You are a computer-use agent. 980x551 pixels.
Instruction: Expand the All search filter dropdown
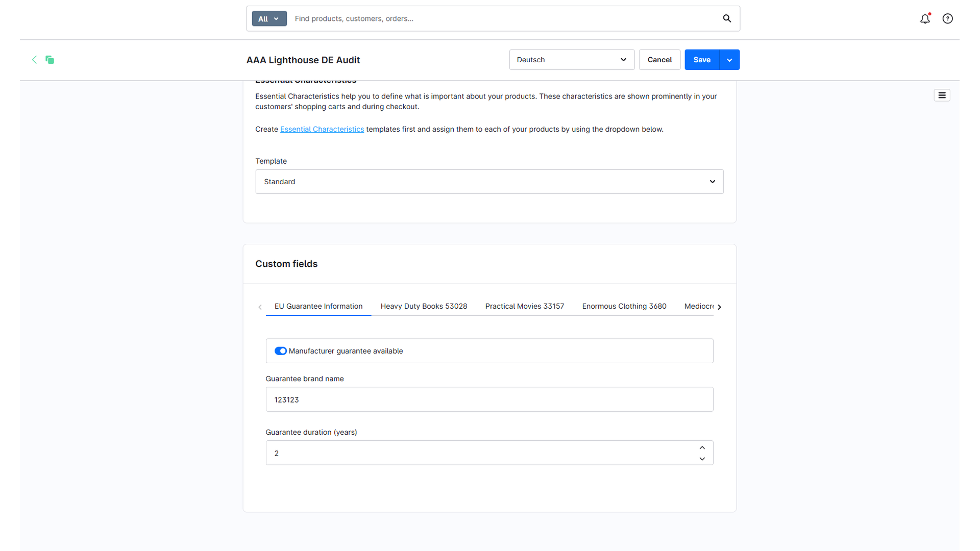269,19
